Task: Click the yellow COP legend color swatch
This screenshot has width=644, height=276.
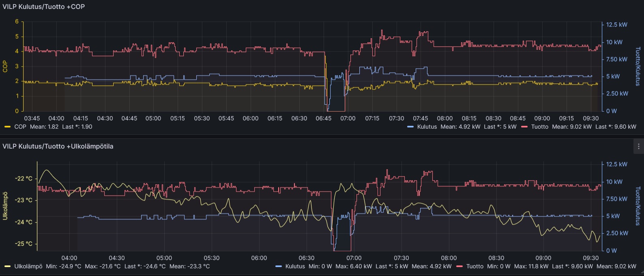Action: tap(7, 127)
